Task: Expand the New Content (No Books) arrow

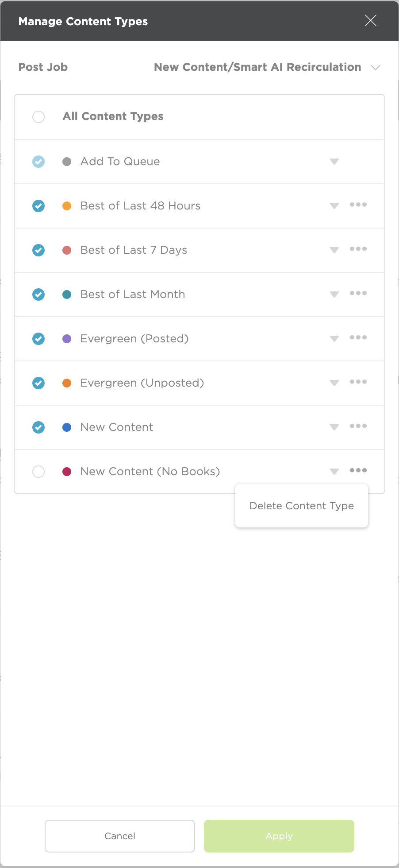Action: (334, 472)
